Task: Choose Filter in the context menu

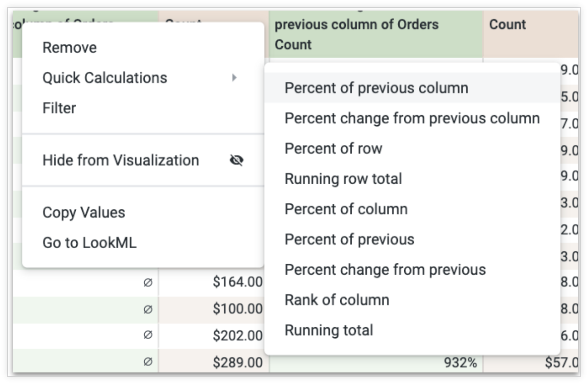Action: point(59,108)
